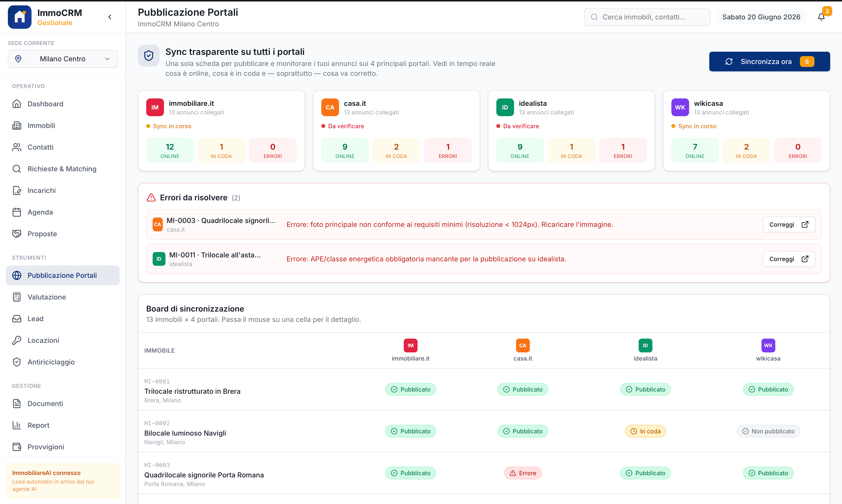Click Correggi for MI-0011 error
The image size is (842, 504).
click(789, 259)
